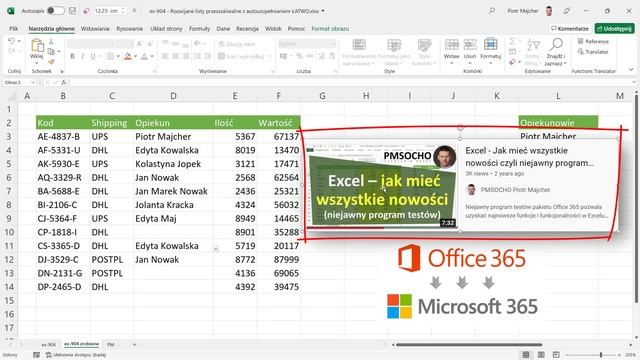Click the Decrease font size icon
This screenshot has width=640, height=360.
(150, 44)
